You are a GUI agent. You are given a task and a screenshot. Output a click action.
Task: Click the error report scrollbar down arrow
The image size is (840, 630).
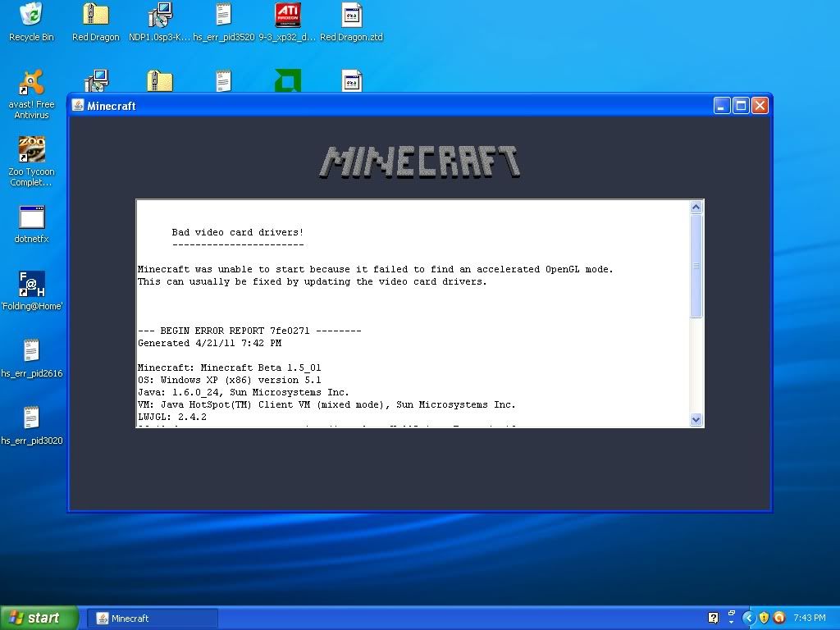[696, 419]
